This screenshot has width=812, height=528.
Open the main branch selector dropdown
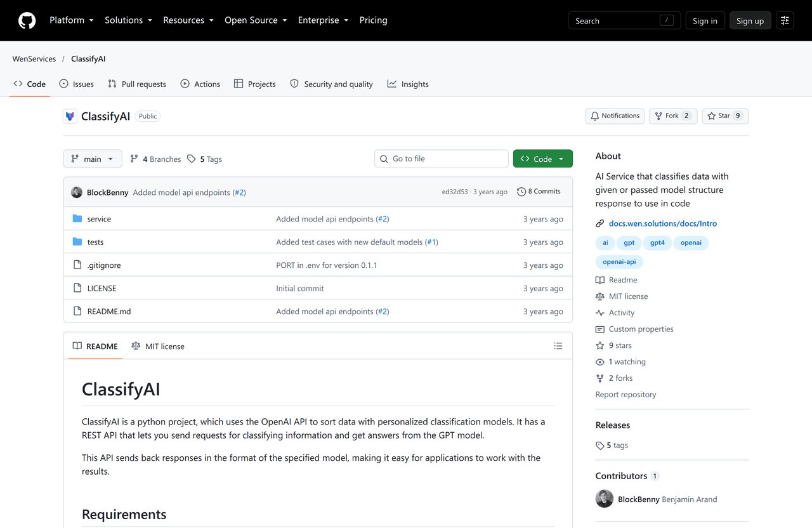[93, 159]
